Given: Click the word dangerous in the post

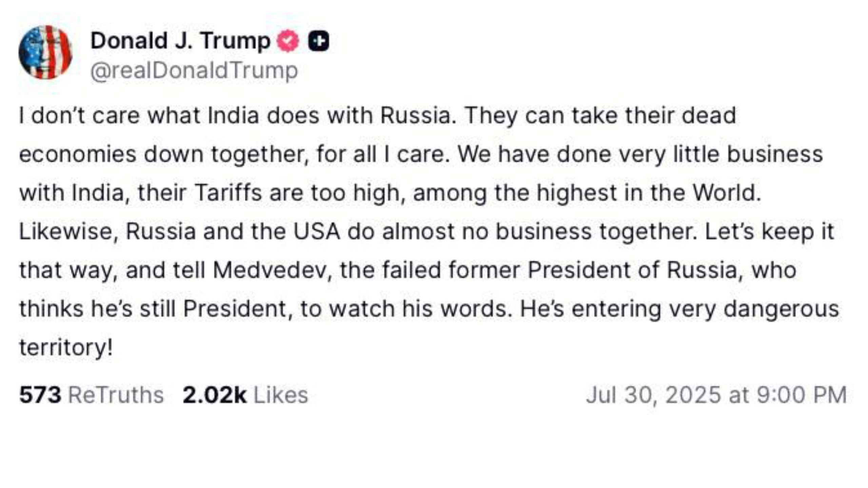Looking at the screenshot, I should click(x=781, y=309).
